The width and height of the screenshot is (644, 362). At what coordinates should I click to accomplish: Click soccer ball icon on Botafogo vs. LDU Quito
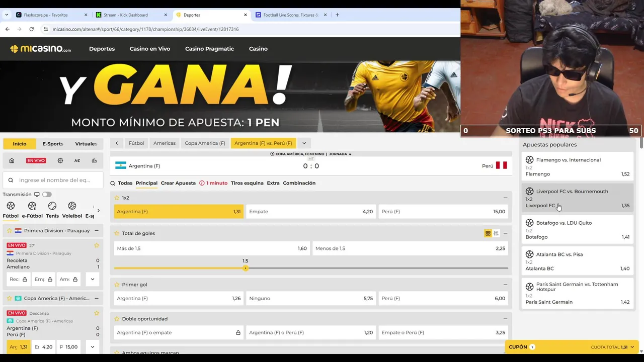click(529, 223)
